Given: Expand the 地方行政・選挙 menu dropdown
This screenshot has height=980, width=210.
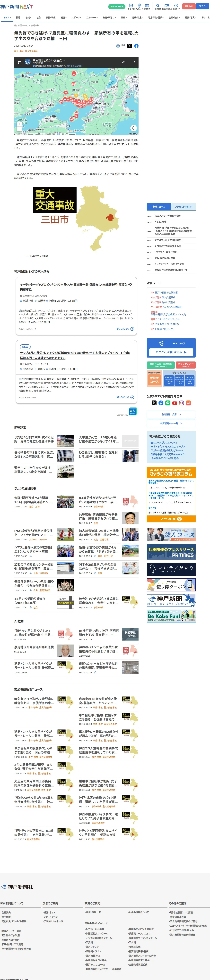Looking at the screenshot, I should [x=156, y=17].
